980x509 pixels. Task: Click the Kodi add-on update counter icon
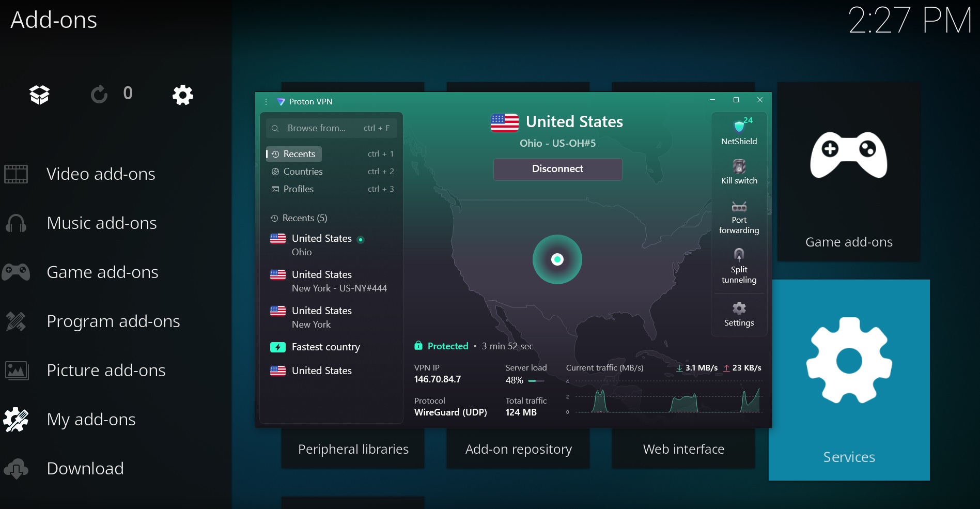pyautogui.click(x=99, y=95)
